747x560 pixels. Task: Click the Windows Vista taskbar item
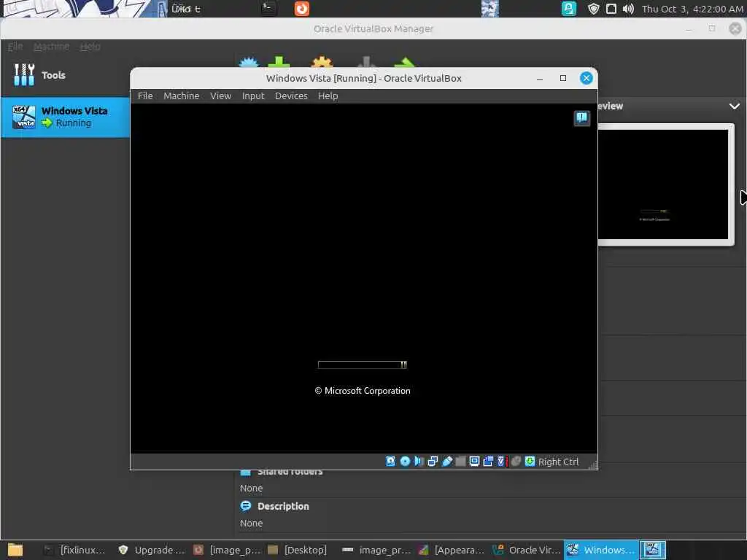pos(601,550)
